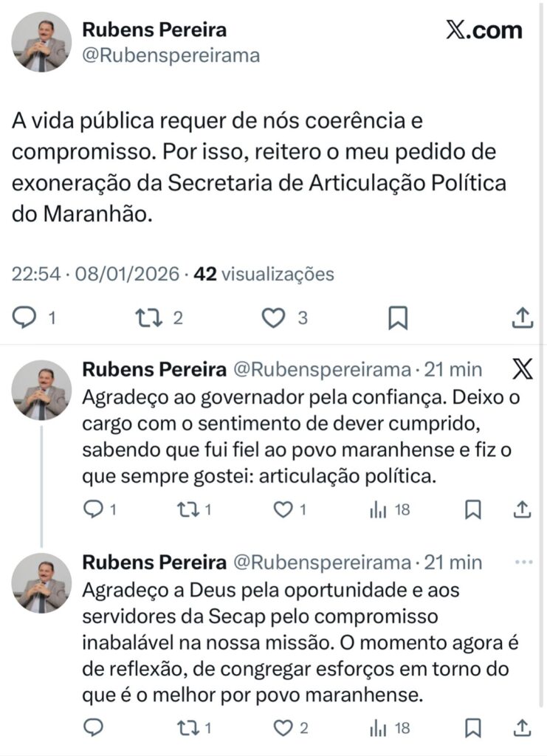Image resolution: width=547 pixels, height=756 pixels.
Task: Like the 'Agradeço ao governador' tweet
Action: 283,509
